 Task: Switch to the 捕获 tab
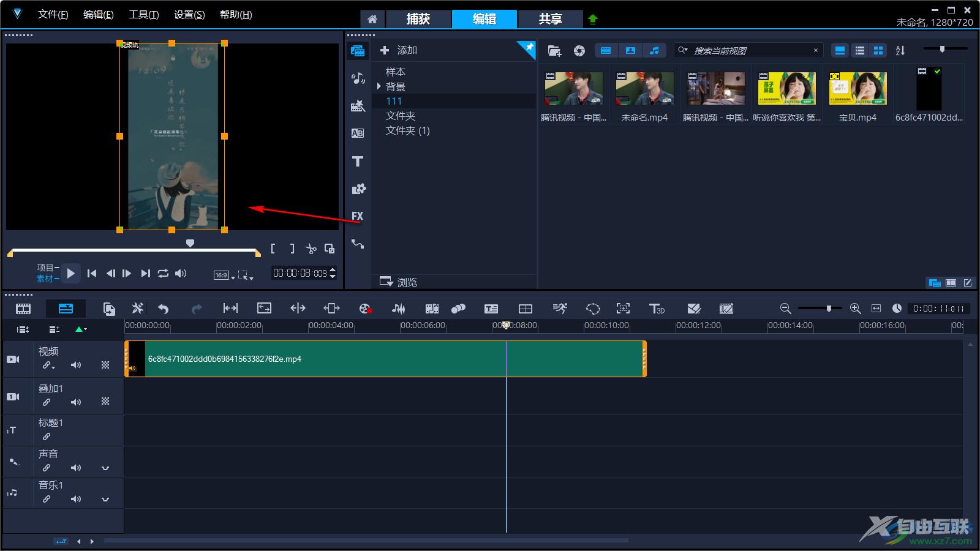coord(418,19)
